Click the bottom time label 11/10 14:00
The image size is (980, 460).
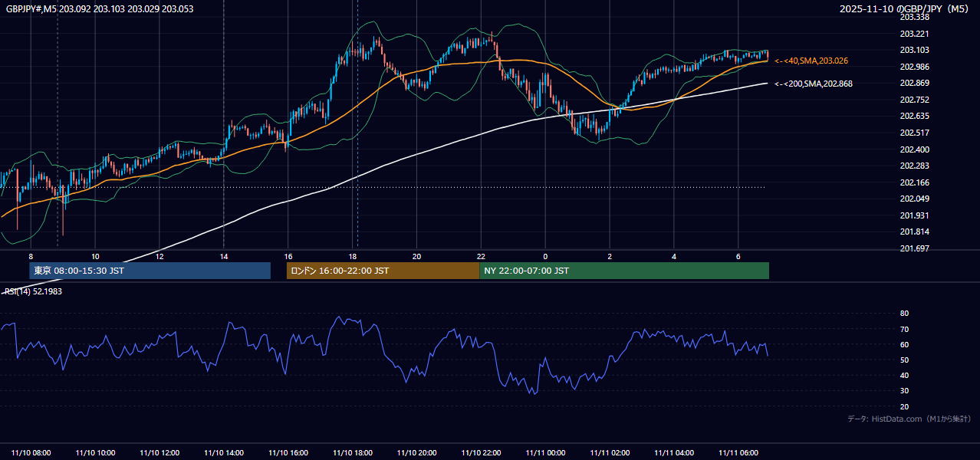[x=224, y=453]
